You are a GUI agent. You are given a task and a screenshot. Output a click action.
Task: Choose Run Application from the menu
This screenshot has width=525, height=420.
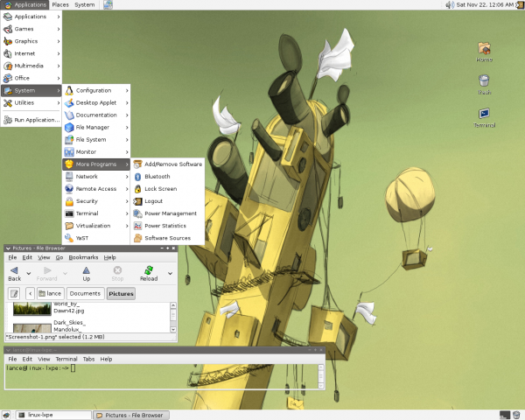31,120
